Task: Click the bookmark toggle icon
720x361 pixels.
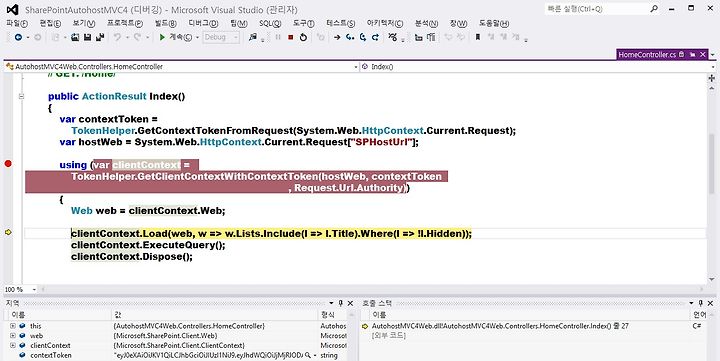Action: (478, 38)
